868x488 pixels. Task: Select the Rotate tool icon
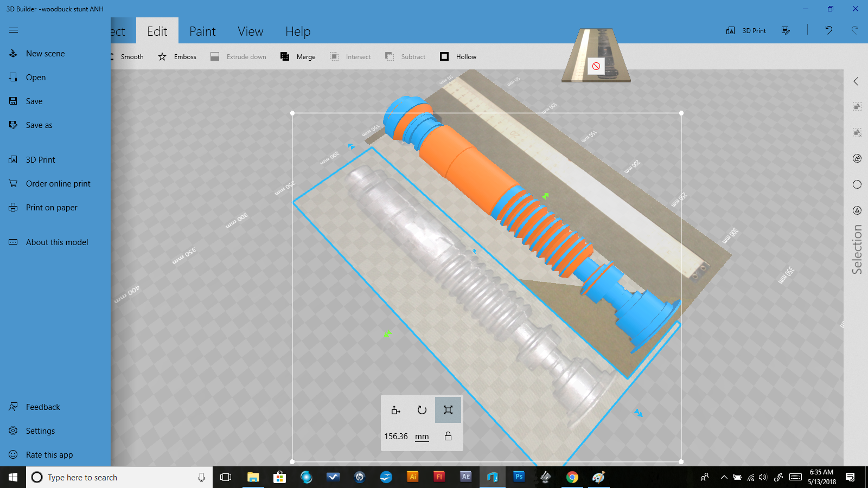click(x=422, y=410)
